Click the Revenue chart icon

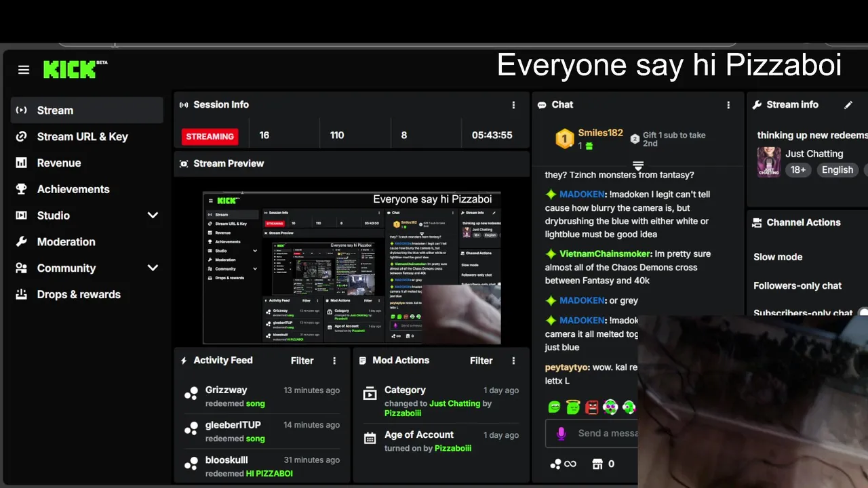(x=22, y=163)
